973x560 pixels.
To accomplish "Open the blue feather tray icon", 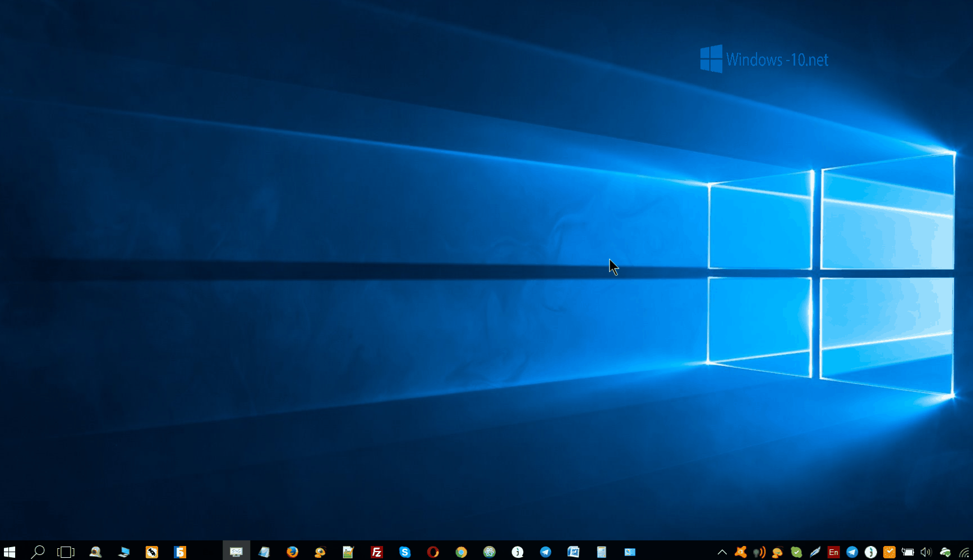I will tap(815, 552).
